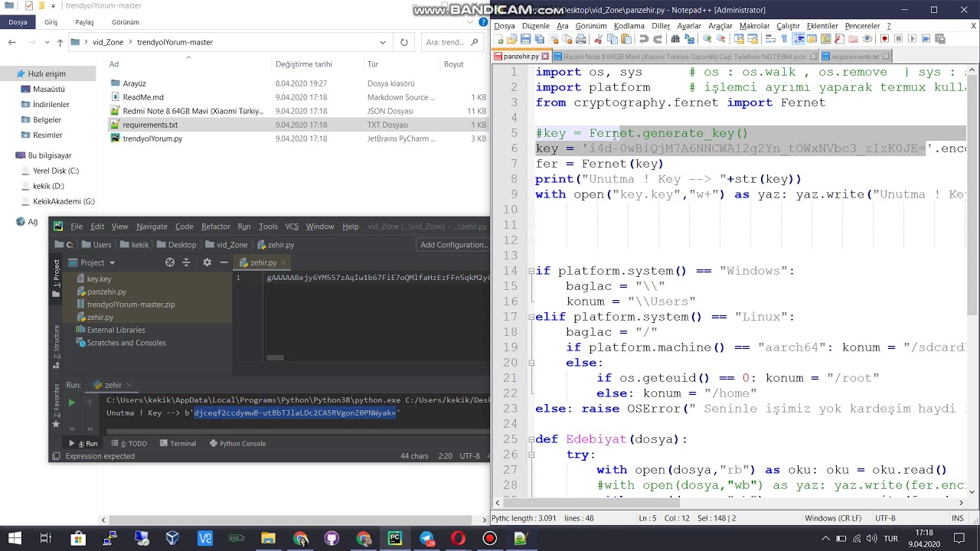Image resolution: width=980 pixels, height=551 pixels.
Task: Click Notepad++ horizontal scrollbar thumb
Action: [592, 502]
